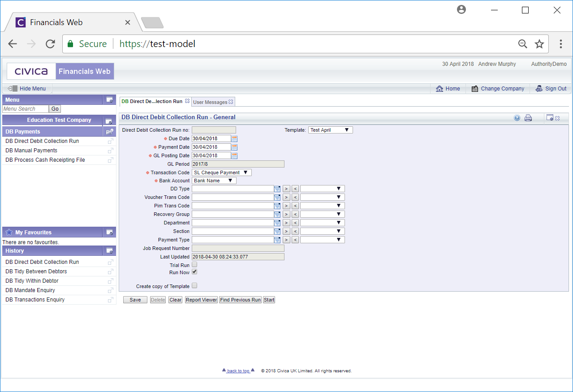Click the Menu panel header icon
Image resolution: width=573 pixels, height=392 pixels.
[109, 100]
